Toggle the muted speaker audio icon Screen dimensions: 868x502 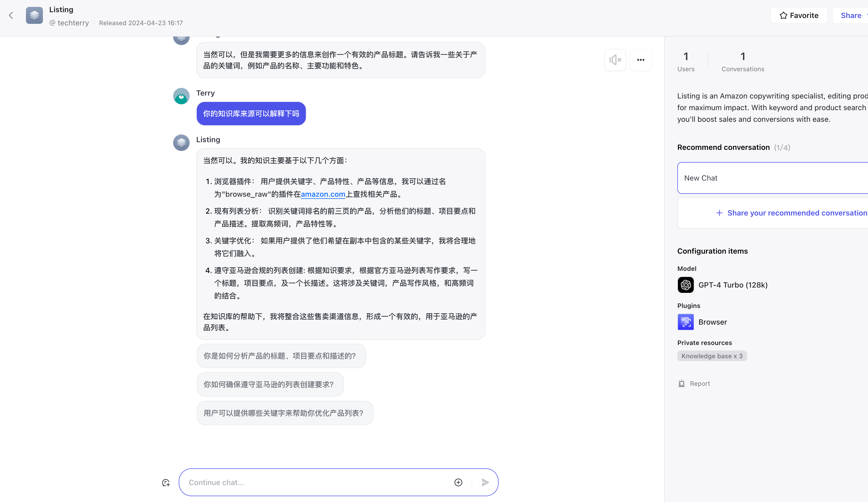[x=615, y=60]
